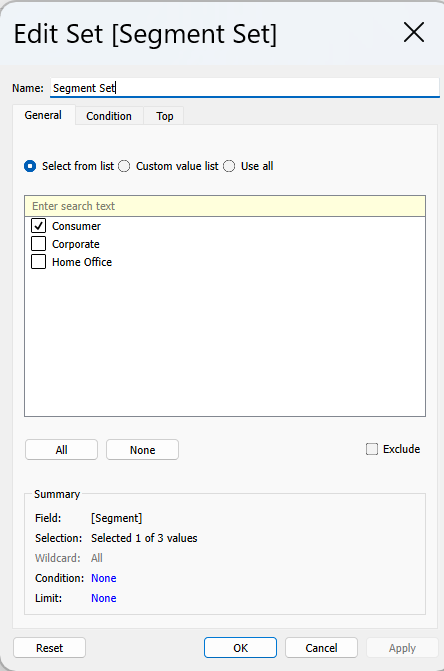Check the Corporate checkbox

pyautogui.click(x=38, y=243)
